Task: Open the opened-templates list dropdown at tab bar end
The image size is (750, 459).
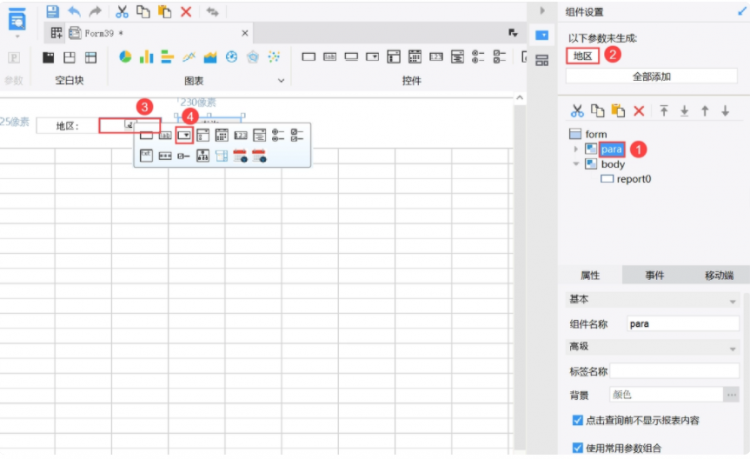Action: tap(513, 33)
